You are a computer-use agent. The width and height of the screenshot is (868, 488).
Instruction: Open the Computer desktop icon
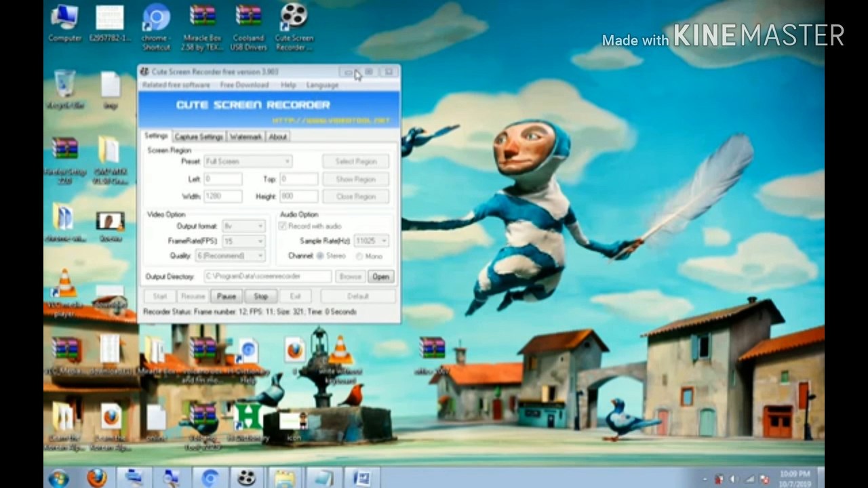[x=65, y=24]
